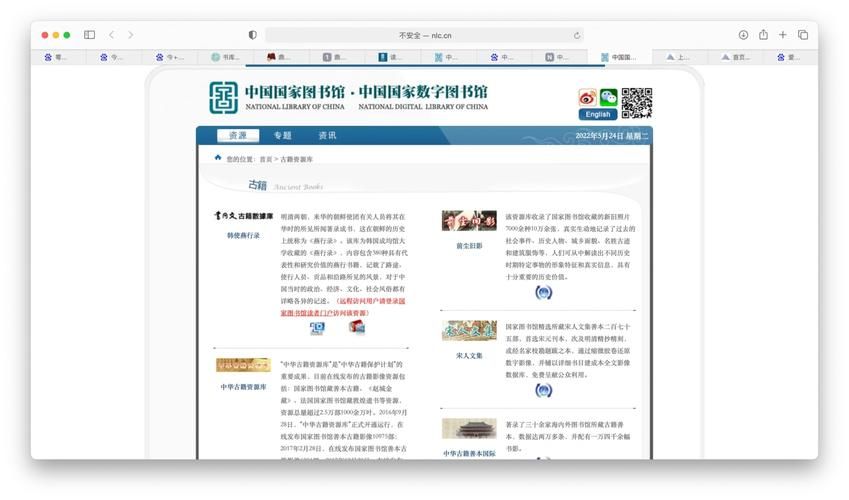Screen dimensions: 849x500
Task: Follow the red remote-access reader portal link
Action: 343,307
